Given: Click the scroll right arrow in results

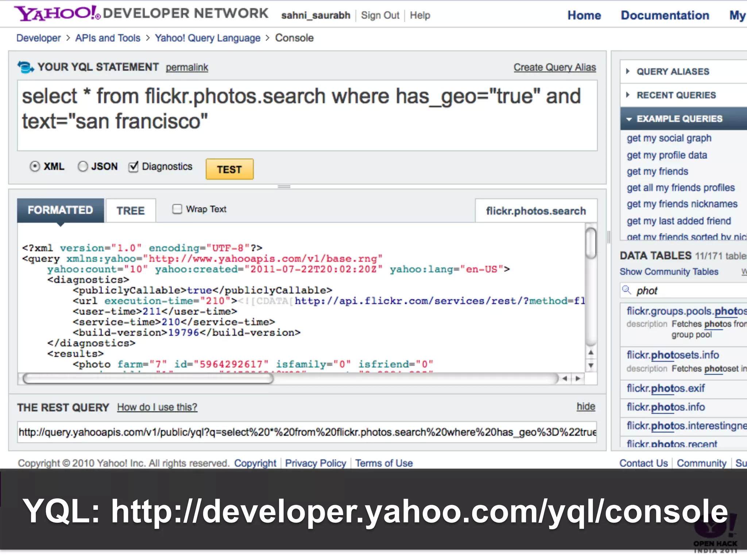Looking at the screenshot, I should coord(578,378).
